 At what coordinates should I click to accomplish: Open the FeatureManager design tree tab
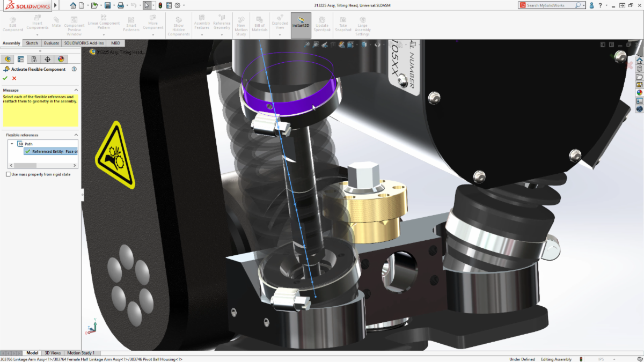pyautogui.click(x=8, y=59)
